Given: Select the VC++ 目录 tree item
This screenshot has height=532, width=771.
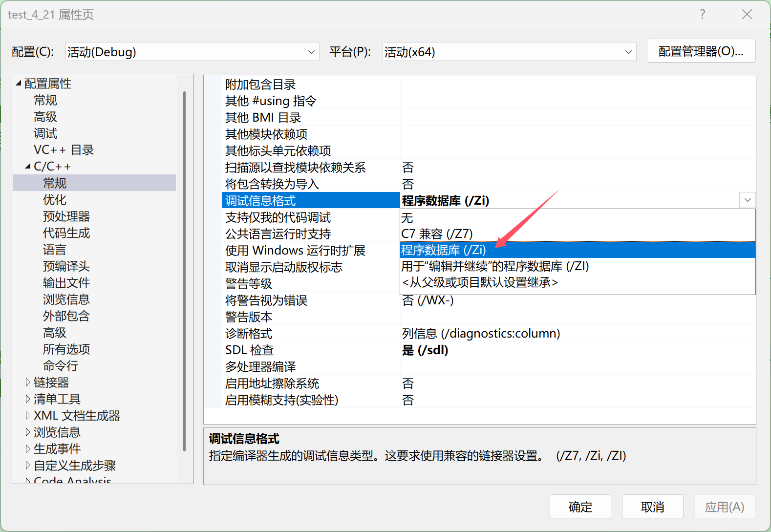Looking at the screenshot, I should click(64, 150).
